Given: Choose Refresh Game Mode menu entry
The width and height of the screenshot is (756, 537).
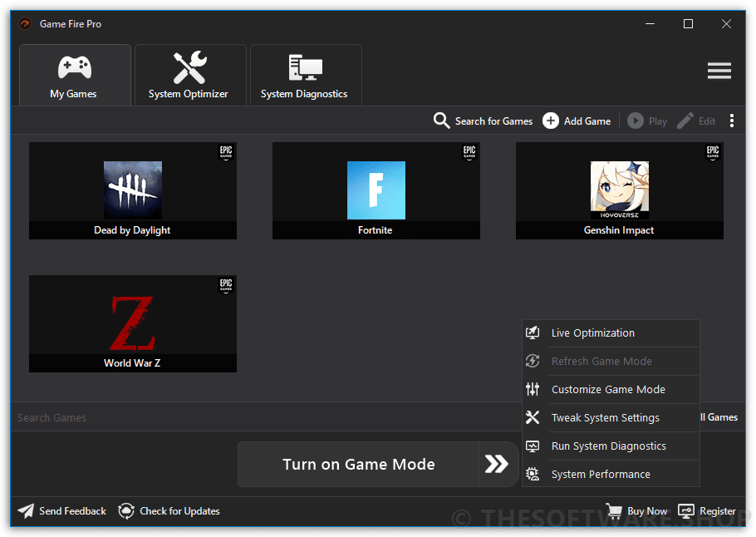Looking at the screenshot, I should (611, 361).
